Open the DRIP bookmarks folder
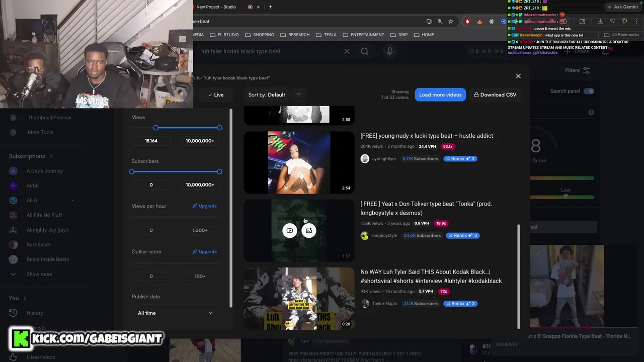The width and height of the screenshot is (644, 362). 398,35
